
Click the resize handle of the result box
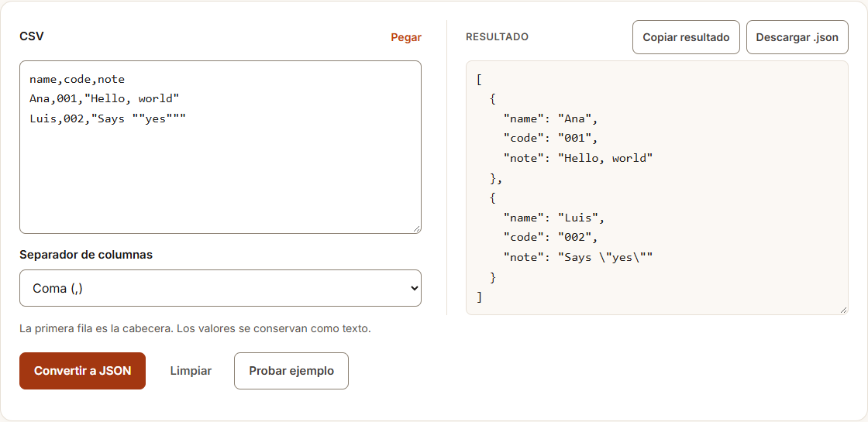click(844, 310)
